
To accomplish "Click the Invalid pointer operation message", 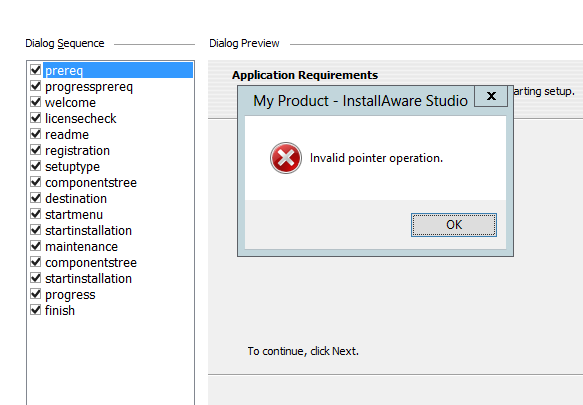I will 376,158.
